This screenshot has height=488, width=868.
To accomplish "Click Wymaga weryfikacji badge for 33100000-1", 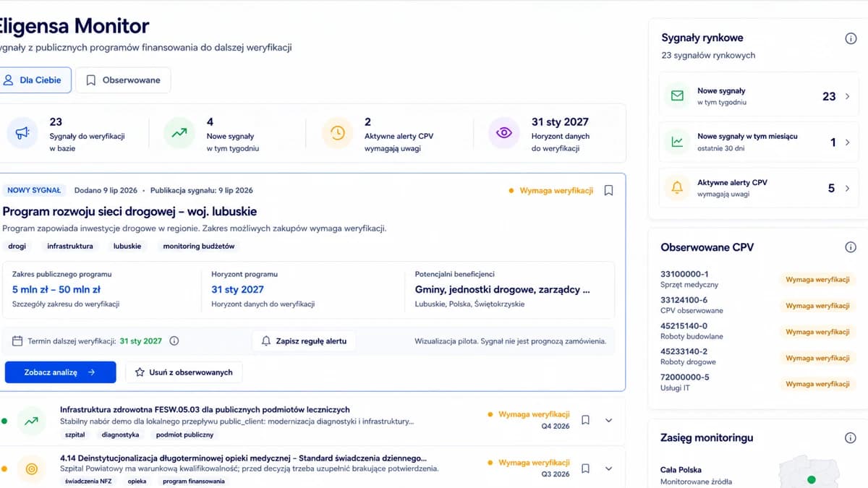I will (x=817, y=280).
